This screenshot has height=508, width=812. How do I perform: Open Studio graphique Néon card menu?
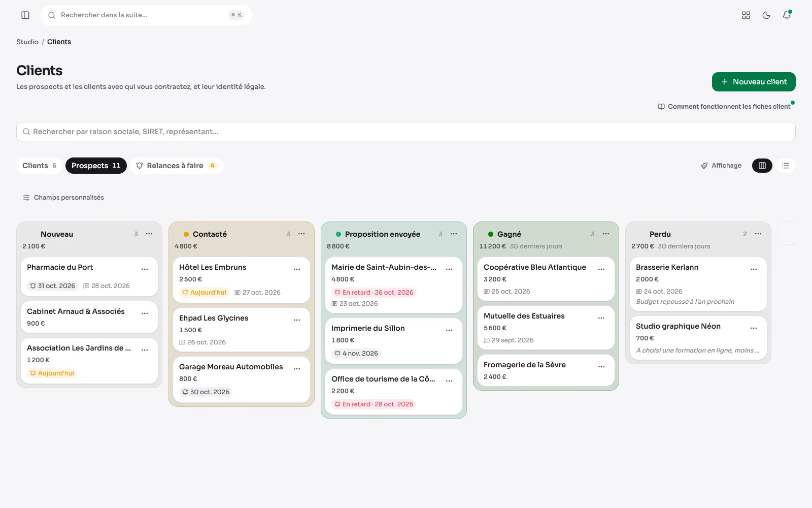(x=754, y=328)
